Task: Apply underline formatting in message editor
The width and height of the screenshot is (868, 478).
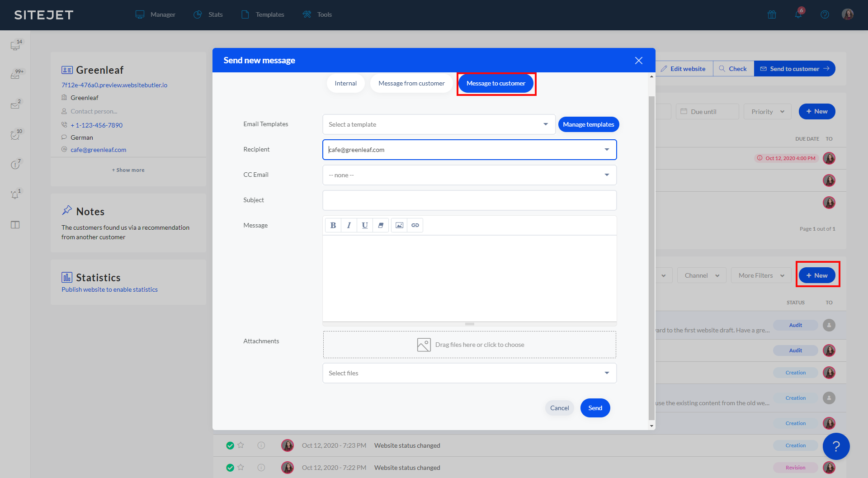Action: coord(365,225)
